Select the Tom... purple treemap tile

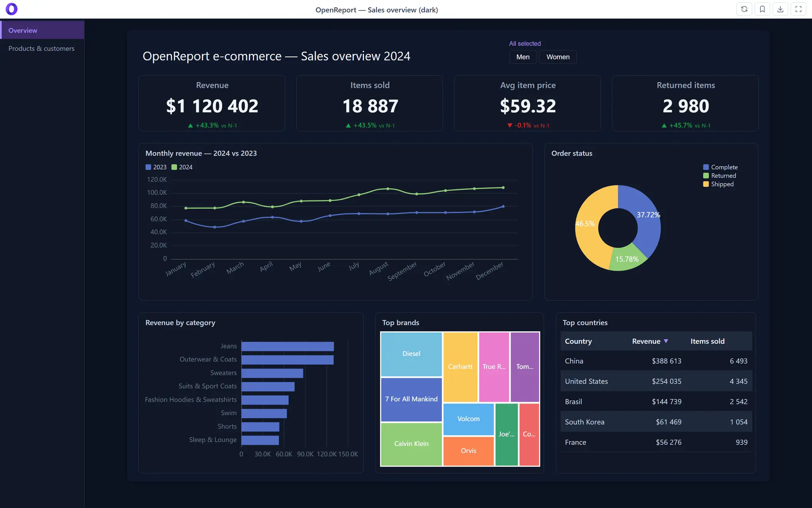(x=525, y=367)
